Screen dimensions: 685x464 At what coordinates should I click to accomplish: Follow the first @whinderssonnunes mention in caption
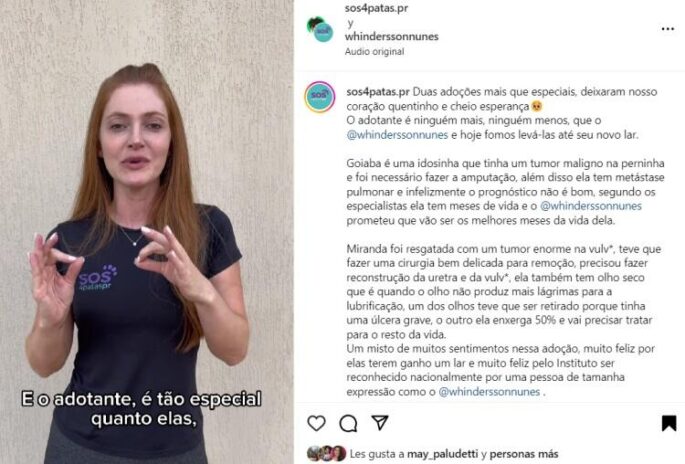point(397,135)
